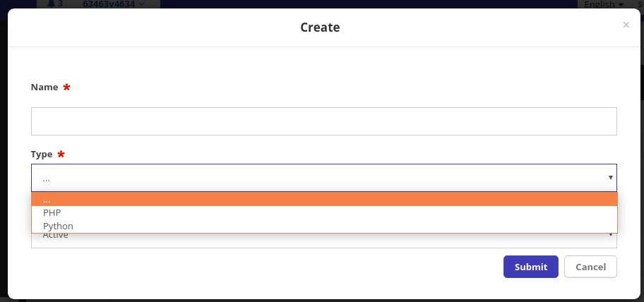Viewport: 644px width, 302px height.
Task: Click the red asterisk next to Type
Action: pos(61,154)
